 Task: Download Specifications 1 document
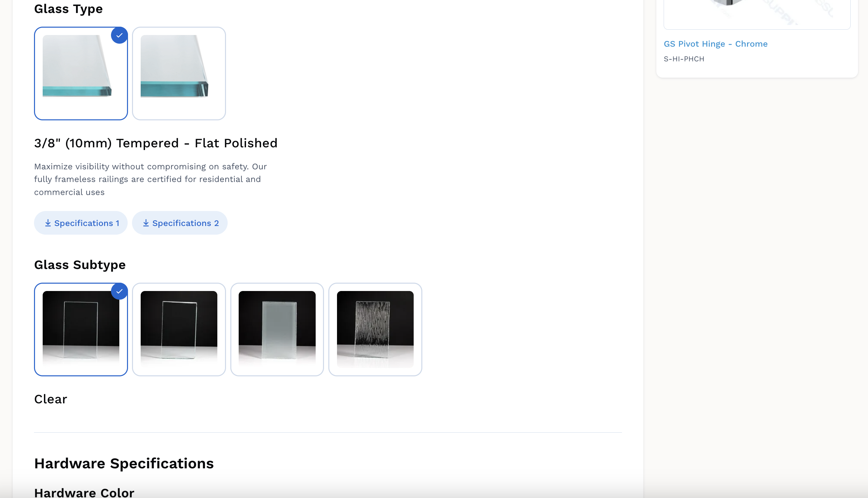81,223
